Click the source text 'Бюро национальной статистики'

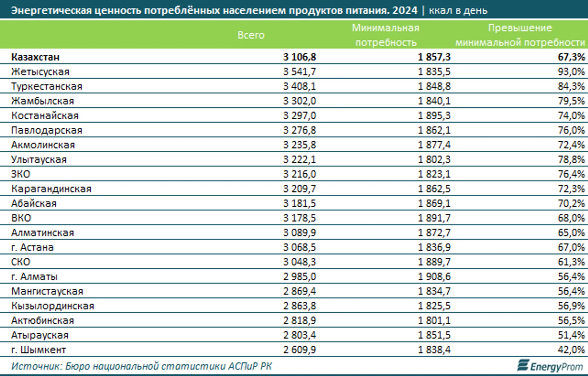pyautogui.click(x=146, y=366)
